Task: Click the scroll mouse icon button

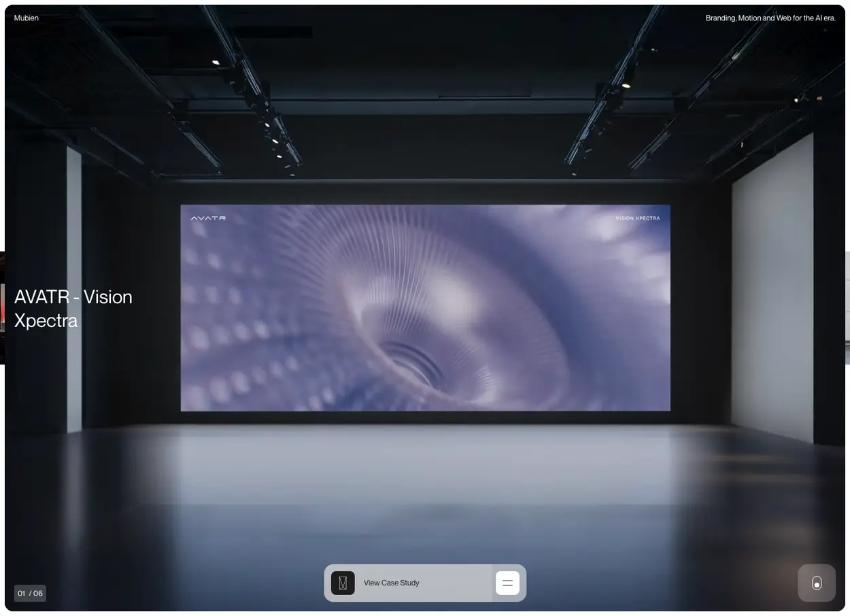Action: tap(817, 583)
